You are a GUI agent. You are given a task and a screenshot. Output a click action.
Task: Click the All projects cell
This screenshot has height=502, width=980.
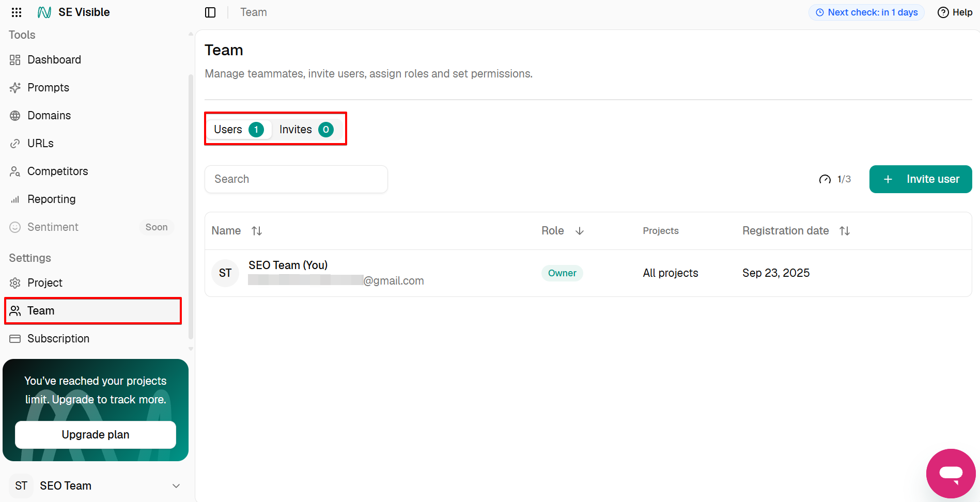(671, 273)
